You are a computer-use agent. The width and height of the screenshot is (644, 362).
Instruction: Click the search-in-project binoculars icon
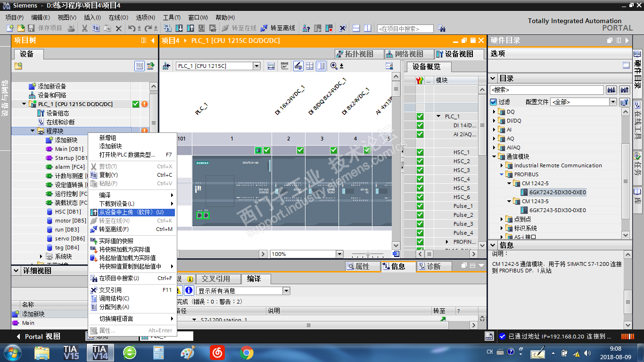point(441,28)
